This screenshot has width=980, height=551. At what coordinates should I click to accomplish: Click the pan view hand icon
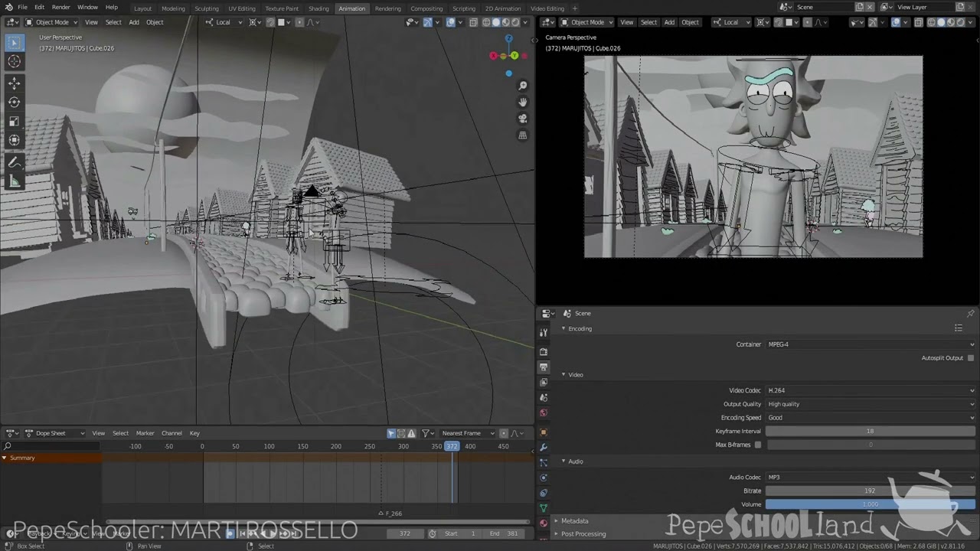click(x=523, y=102)
